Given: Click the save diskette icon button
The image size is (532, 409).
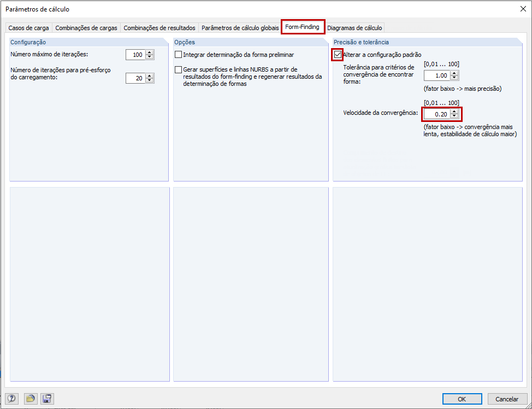Looking at the screenshot, I should (x=47, y=399).
